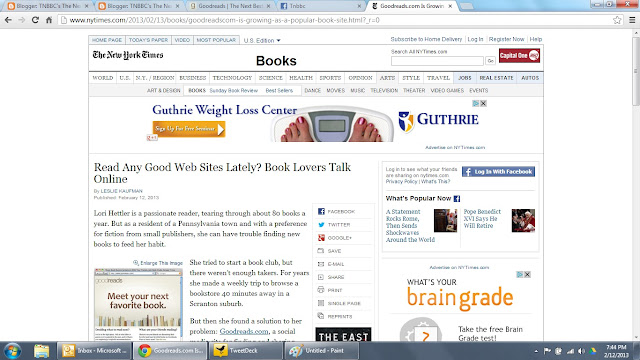Click the Privacy Policy link
The height and width of the screenshot is (360, 640).
(402, 181)
